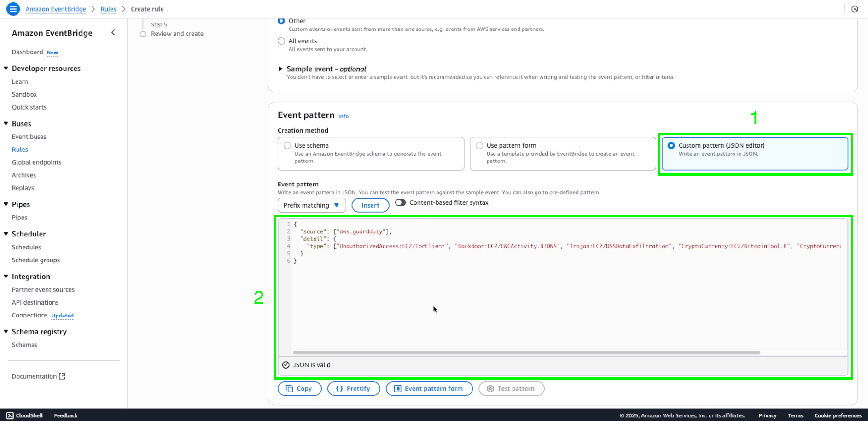The image size is (868, 421).
Task: Expand the Sample event optional section
Action: 280,69
